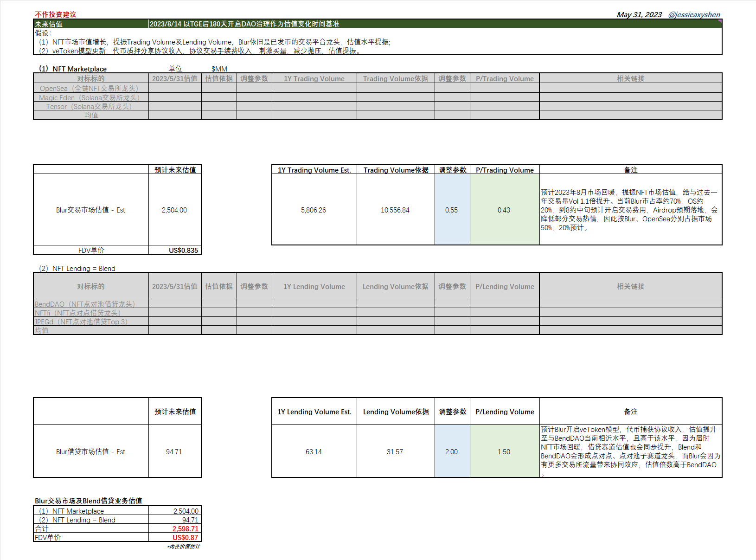The image size is (756, 560).
Task: Select the '5,806.26' trading volume estimate
Action: click(314, 210)
